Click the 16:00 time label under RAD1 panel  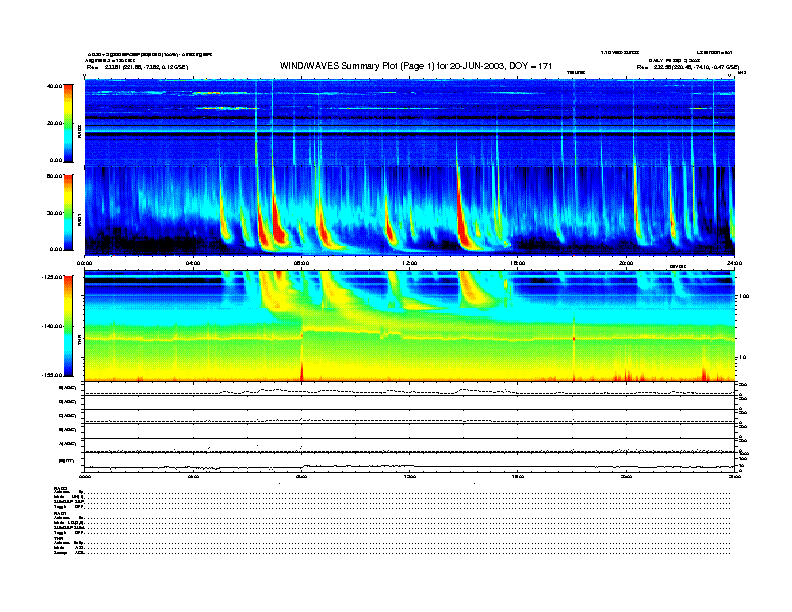518,263
